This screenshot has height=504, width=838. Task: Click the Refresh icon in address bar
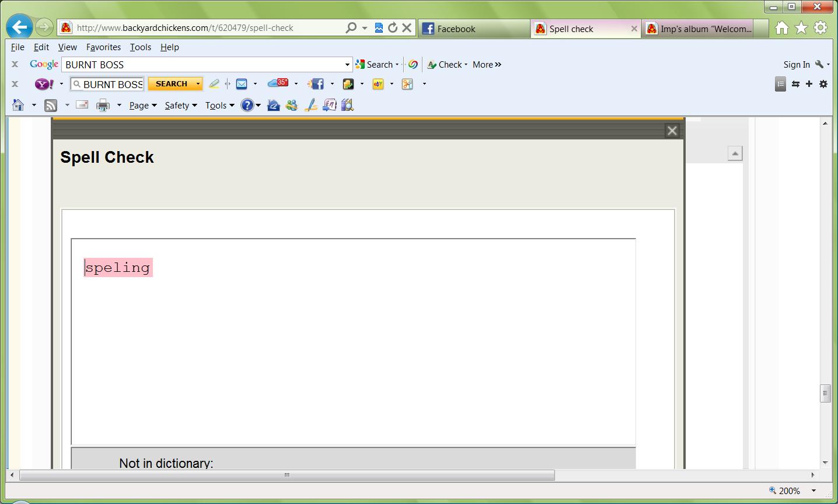coord(393,27)
